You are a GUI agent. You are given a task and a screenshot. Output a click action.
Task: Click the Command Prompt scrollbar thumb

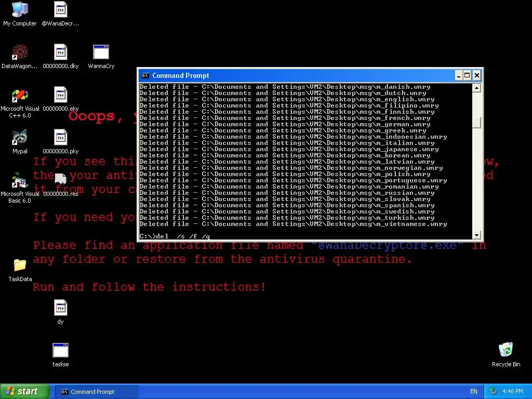click(x=477, y=123)
